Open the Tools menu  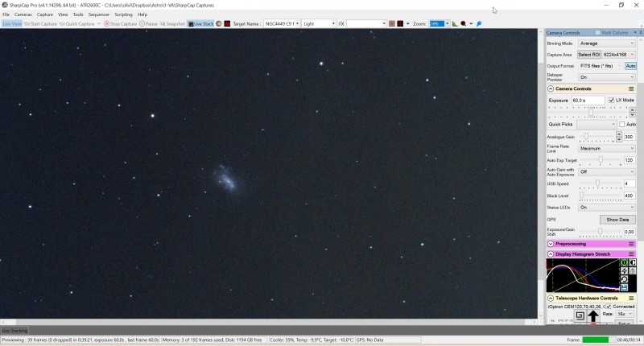78,14
